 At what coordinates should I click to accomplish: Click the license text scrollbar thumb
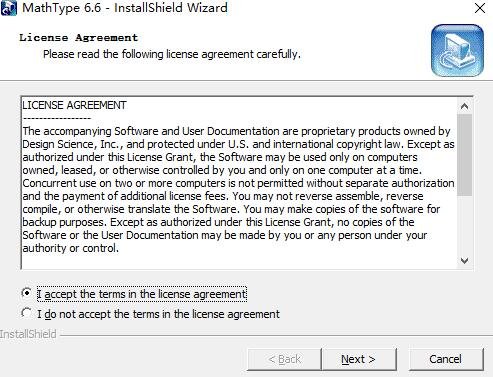click(464, 155)
